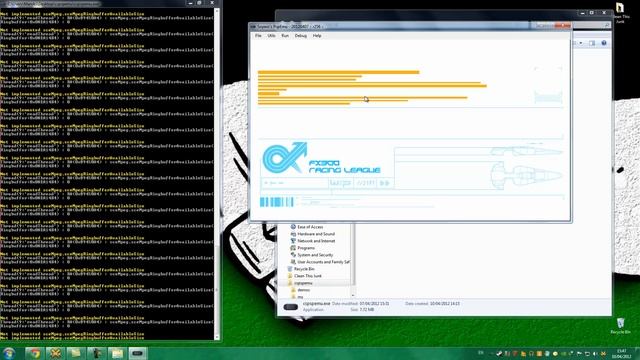640x360 pixels.
Task: Open the Utils menu in the emulator window
Action: (271, 36)
